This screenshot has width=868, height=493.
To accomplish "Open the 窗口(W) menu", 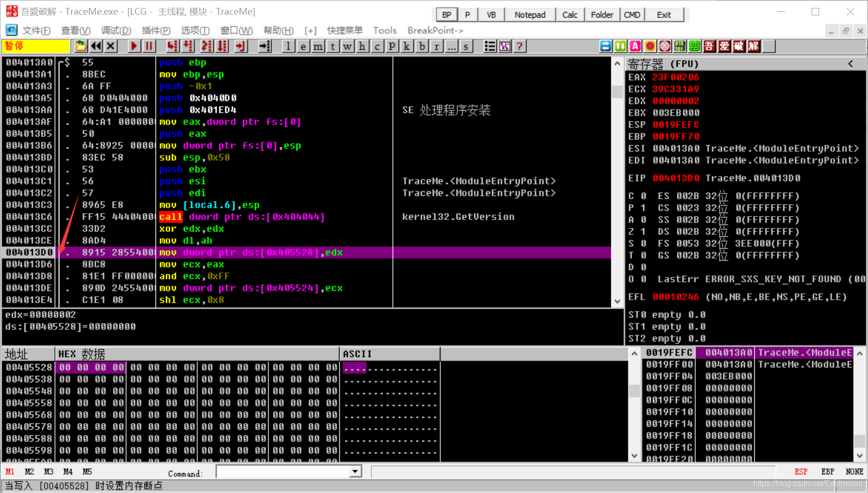I will 237,31.
